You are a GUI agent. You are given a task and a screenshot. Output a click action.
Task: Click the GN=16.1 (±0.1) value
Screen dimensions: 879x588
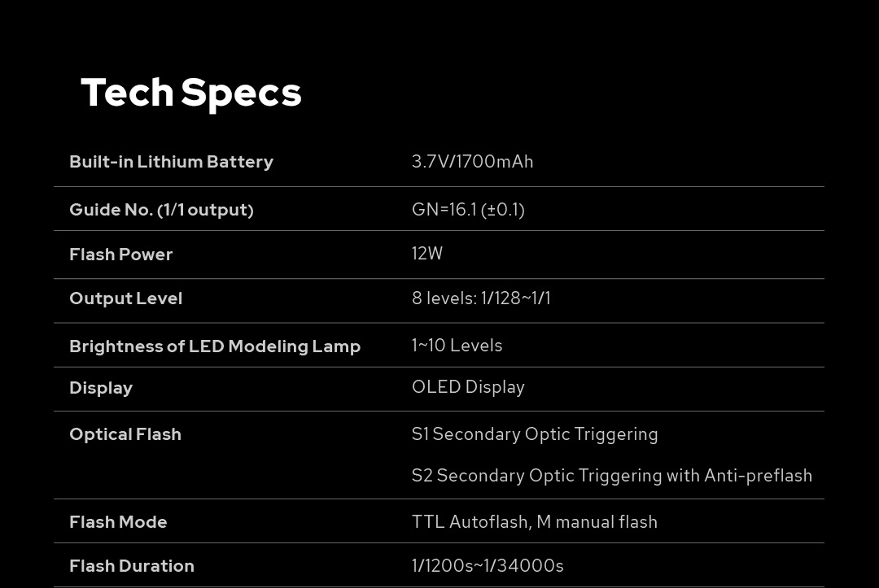point(468,210)
